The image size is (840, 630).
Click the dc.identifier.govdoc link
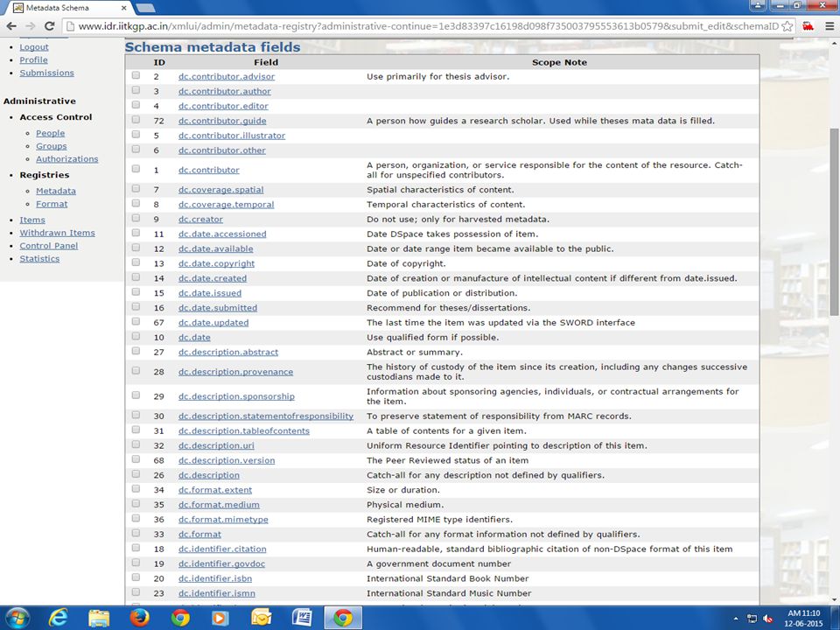pyautogui.click(x=221, y=564)
